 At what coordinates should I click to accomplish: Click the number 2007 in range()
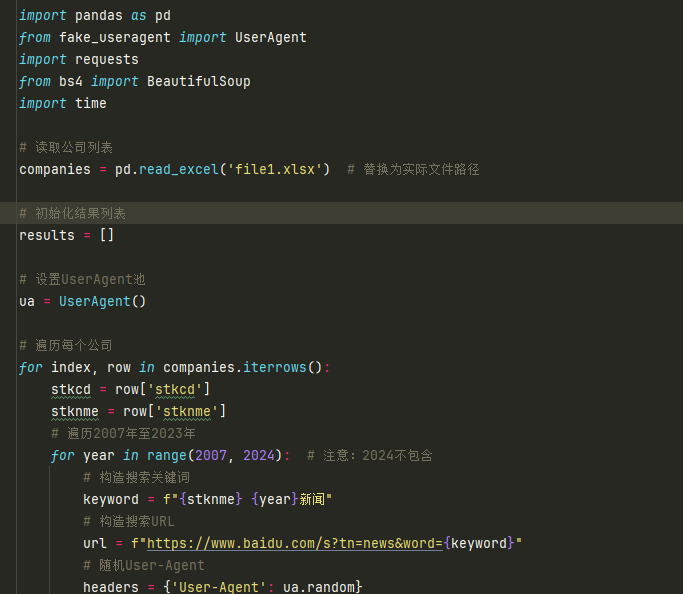point(211,456)
